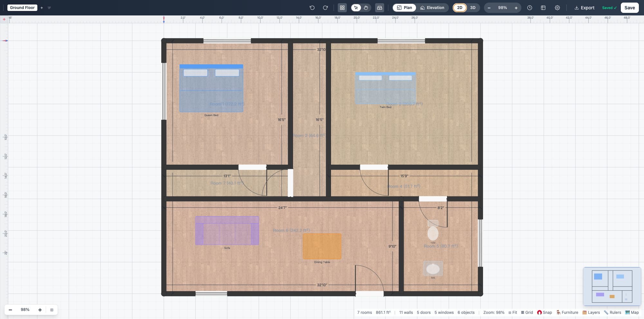
Task: Activate the hand pan tool
Action: click(366, 8)
